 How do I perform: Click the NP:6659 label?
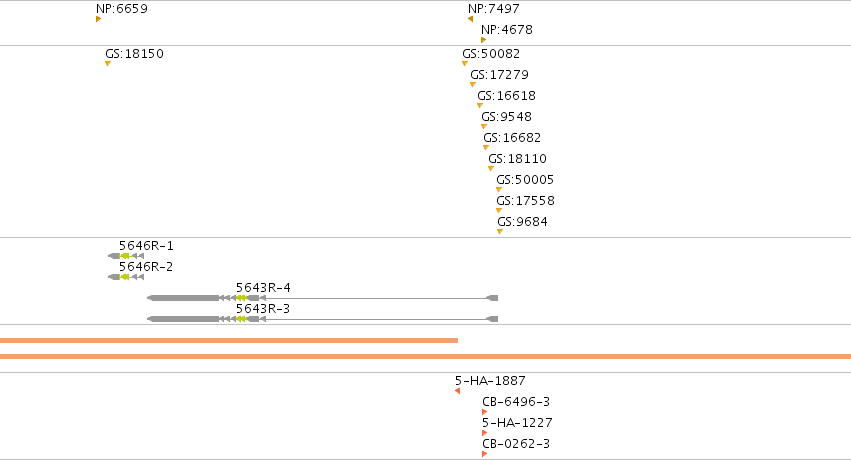coord(122,9)
